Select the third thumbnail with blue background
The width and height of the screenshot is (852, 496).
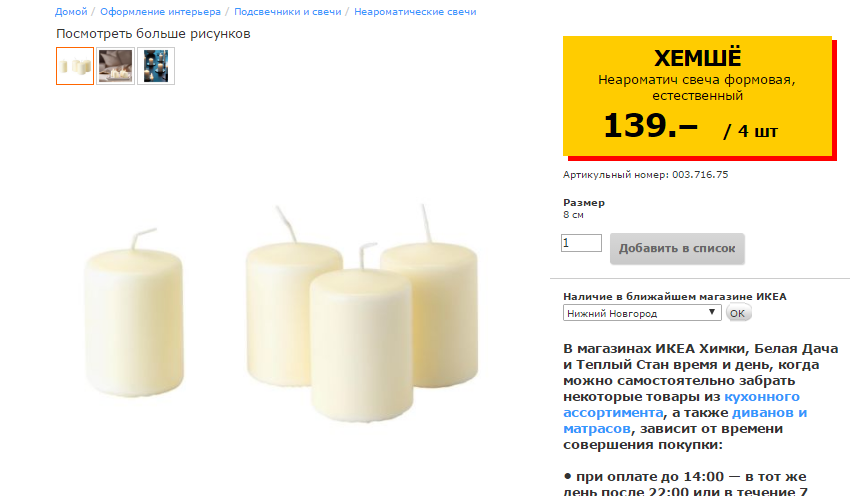coord(156,66)
